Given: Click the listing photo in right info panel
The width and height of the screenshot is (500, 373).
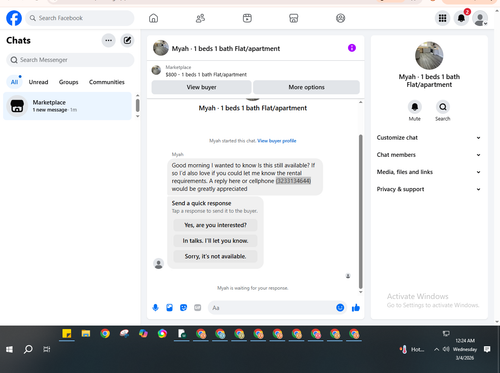Looking at the screenshot, I should [x=429, y=55].
